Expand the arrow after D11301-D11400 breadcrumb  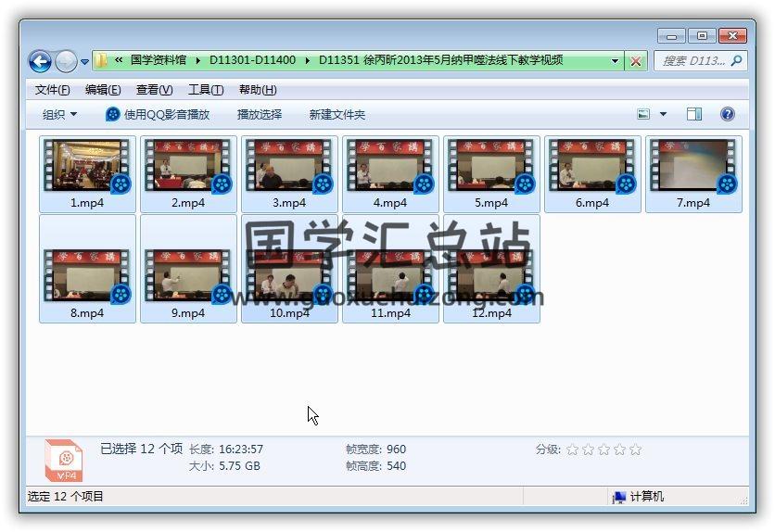(x=307, y=61)
